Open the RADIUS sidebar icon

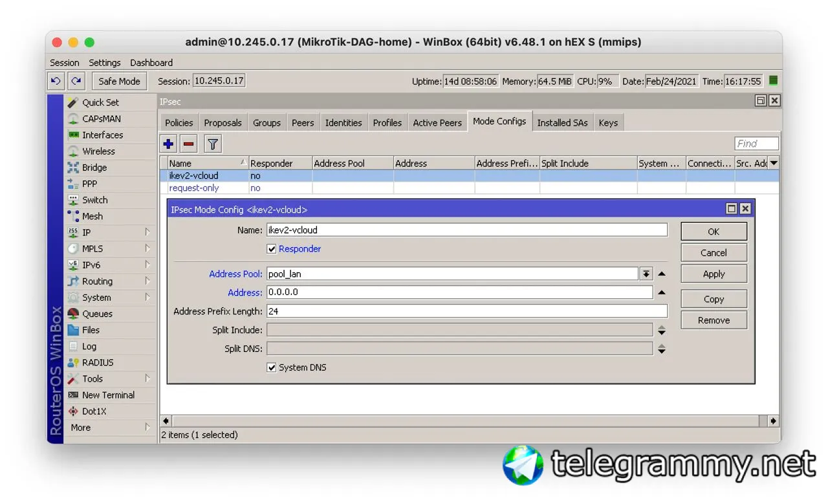coord(74,362)
